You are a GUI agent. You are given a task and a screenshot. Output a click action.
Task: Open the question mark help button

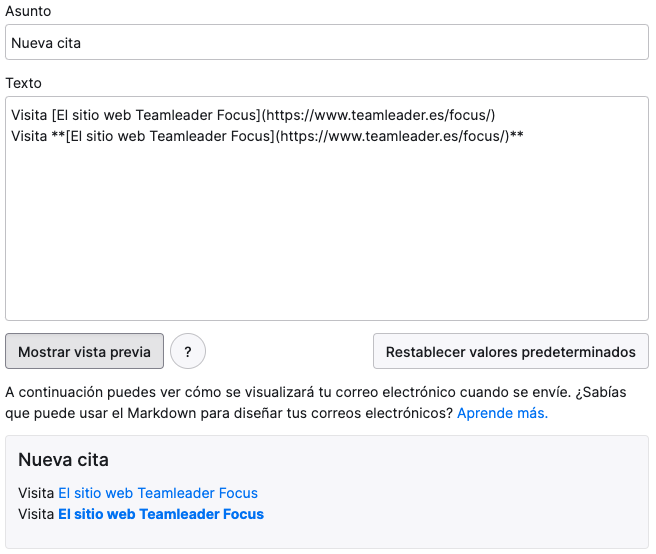tap(188, 351)
